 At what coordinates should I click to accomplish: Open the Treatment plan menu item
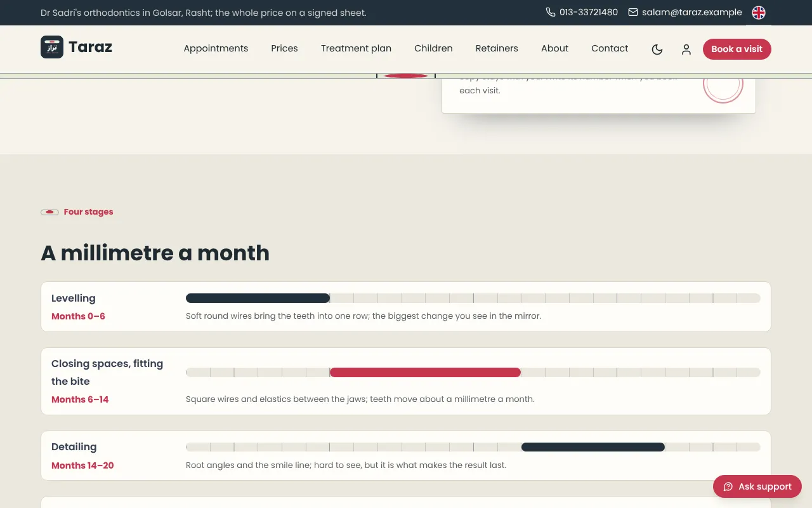(356, 48)
